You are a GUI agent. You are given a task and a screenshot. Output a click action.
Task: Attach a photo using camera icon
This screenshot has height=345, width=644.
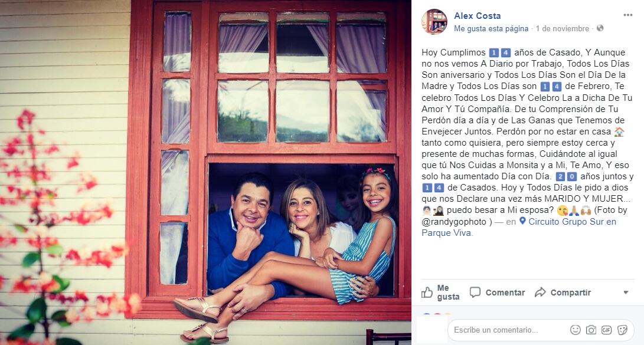tap(591, 330)
